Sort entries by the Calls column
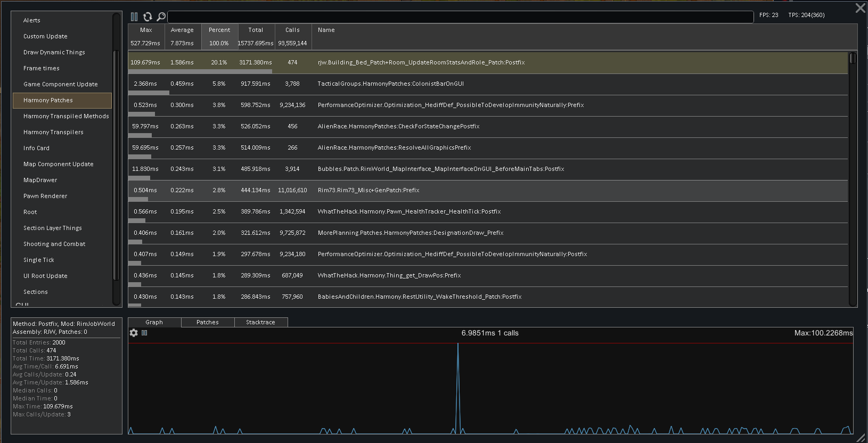This screenshot has width=868, height=443. 292,30
